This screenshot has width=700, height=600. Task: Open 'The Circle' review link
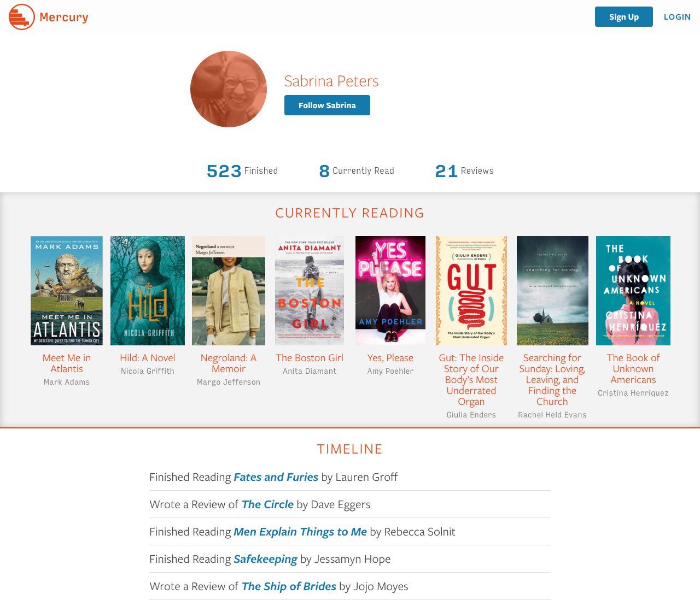[x=268, y=504]
